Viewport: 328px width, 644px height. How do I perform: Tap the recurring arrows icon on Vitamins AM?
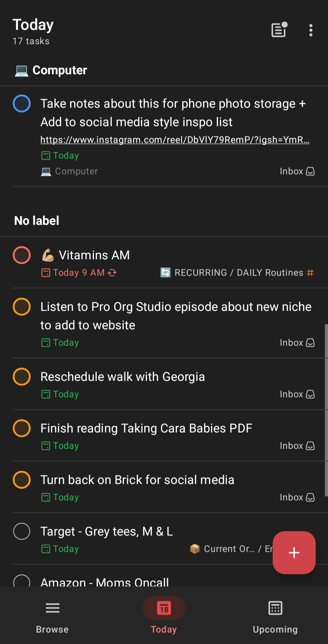click(x=112, y=272)
